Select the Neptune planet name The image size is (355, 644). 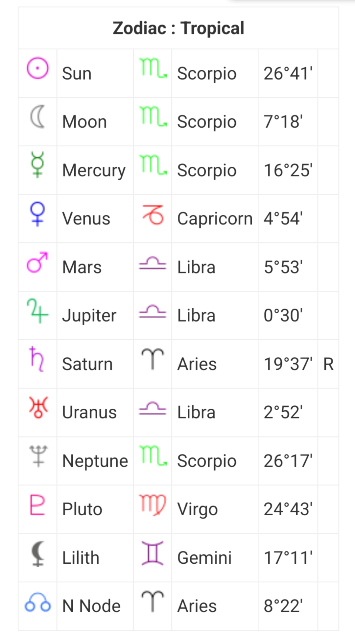pyautogui.click(x=95, y=461)
